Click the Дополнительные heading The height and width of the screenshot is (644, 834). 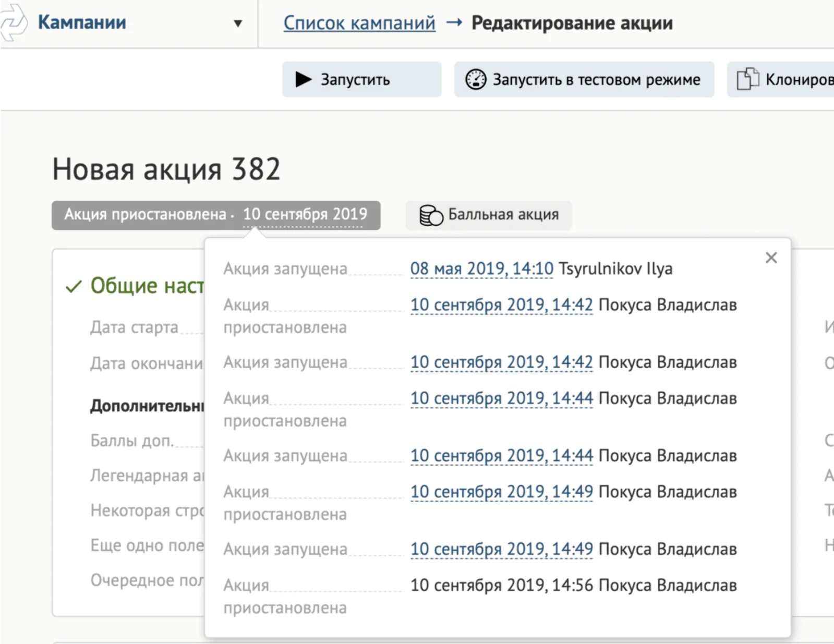pos(147,405)
